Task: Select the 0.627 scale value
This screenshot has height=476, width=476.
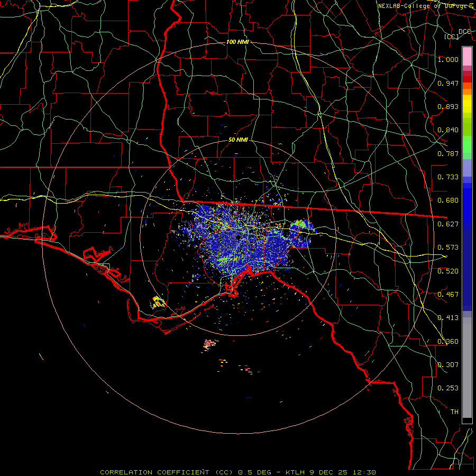Action: click(448, 224)
